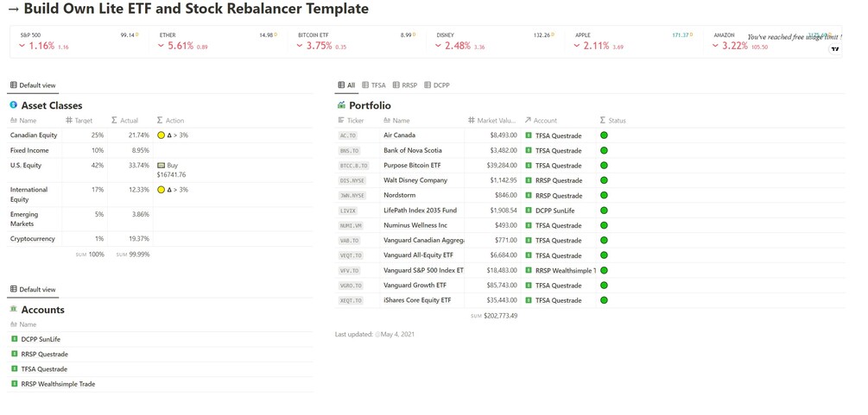Click the Ether ticker widget

219,41
